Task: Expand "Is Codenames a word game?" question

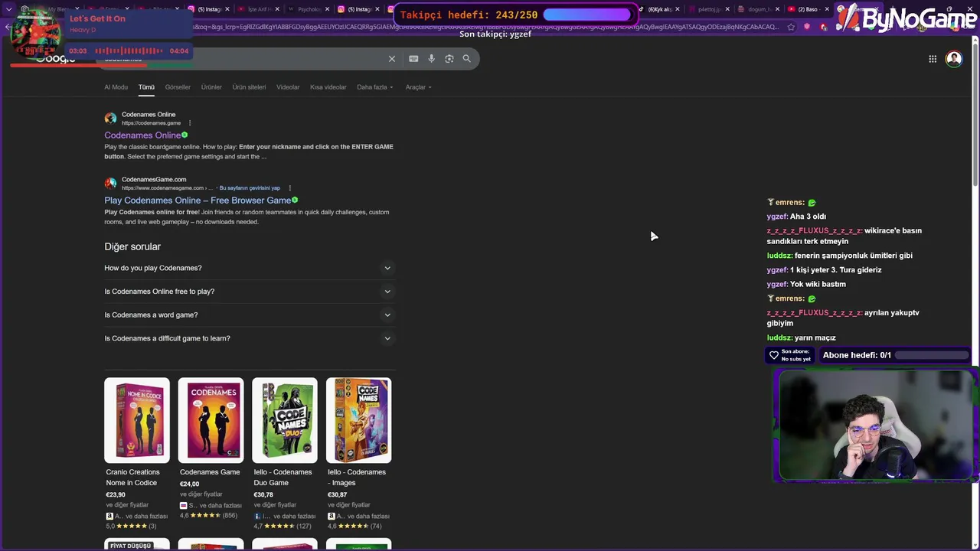Action: click(x=250, y=315)
